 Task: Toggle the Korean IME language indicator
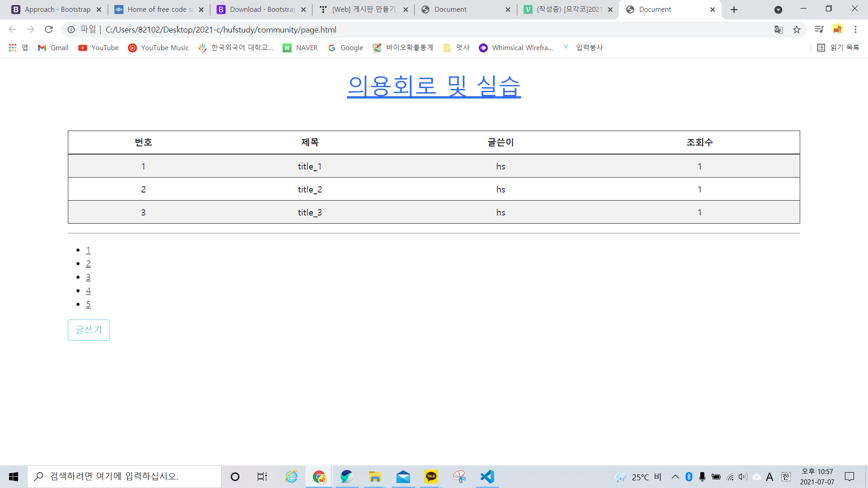(x=786, y=477)
